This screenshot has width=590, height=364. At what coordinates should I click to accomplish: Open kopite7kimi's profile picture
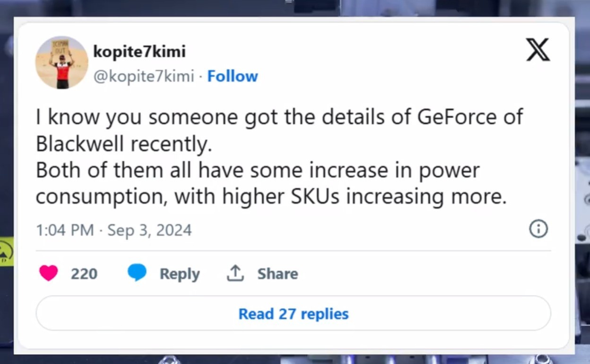tap(61, 62)
